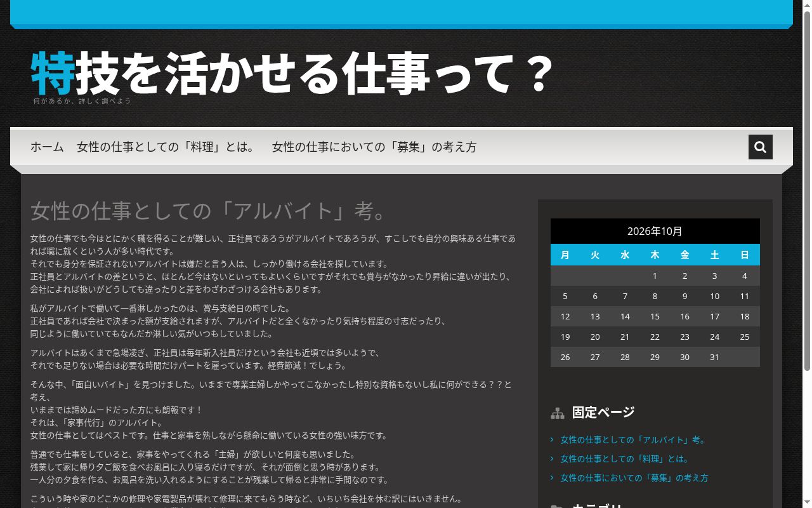Image resolution: width=812 pixels, height=508 pixels.
Task: Select calendar date 18
Action: [x=745, y=316]
